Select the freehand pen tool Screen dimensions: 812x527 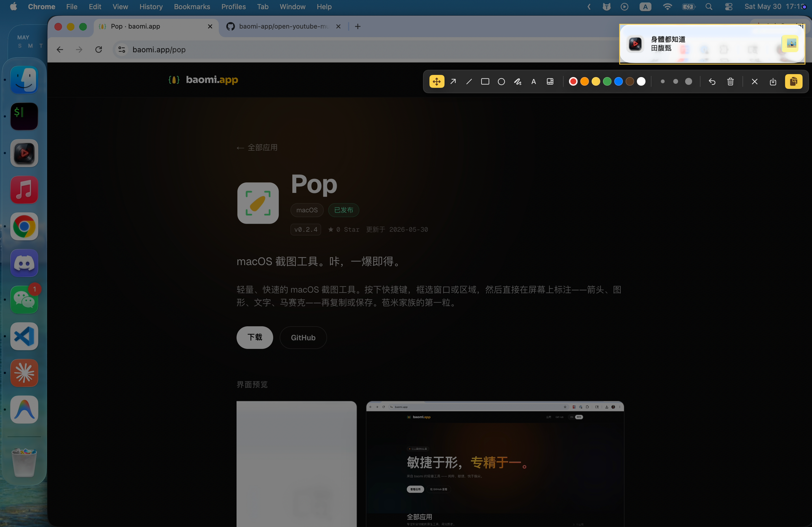point(518,82)
